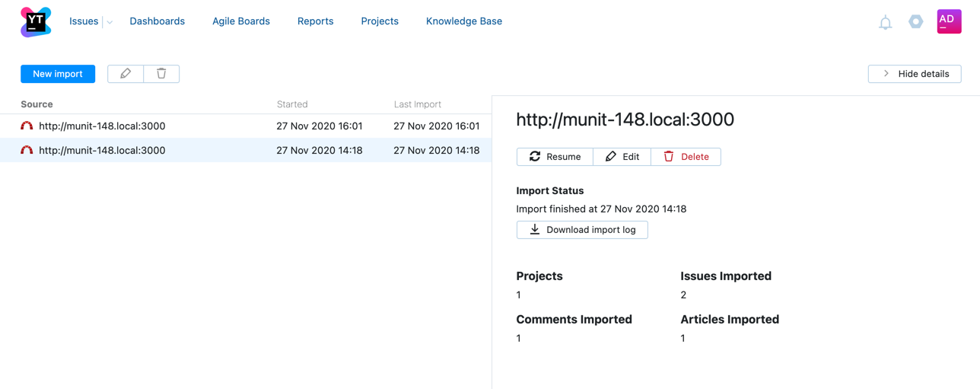Open the Dashboards menu
980x389 pixels.
point(157,21)
